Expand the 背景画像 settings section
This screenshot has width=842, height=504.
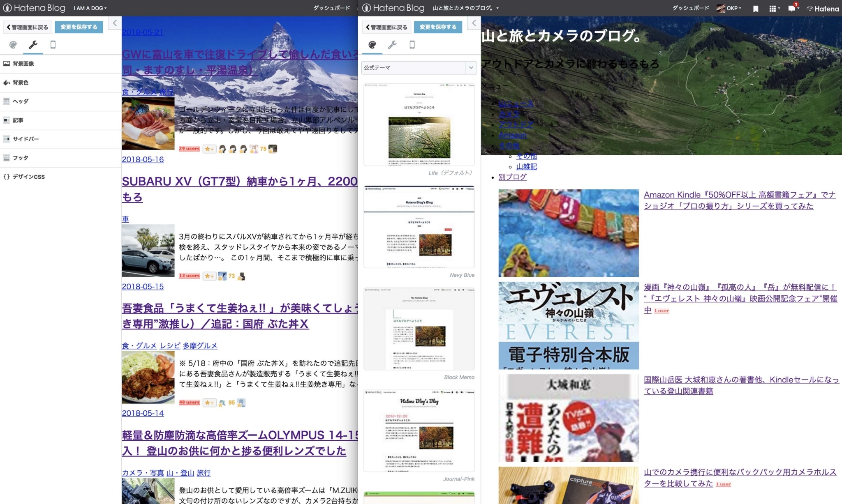61,64
